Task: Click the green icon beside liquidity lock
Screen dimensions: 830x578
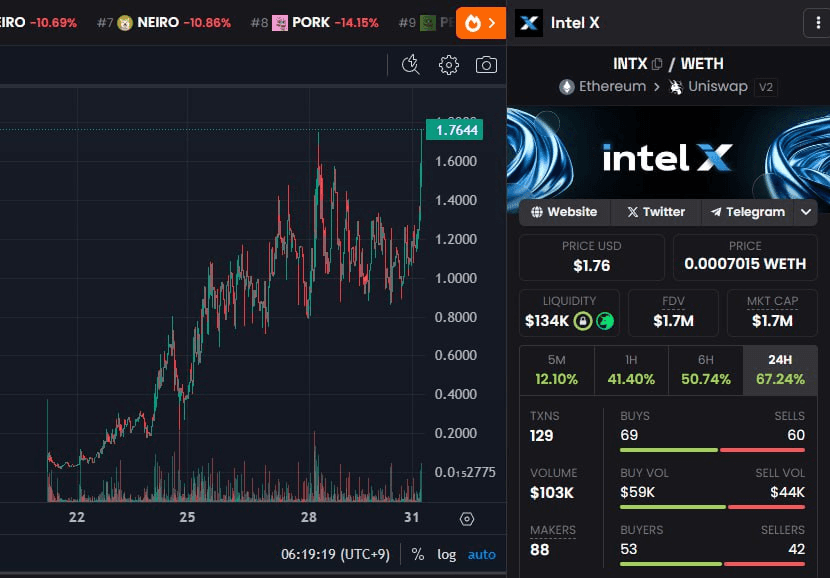Action: point(605,321)
